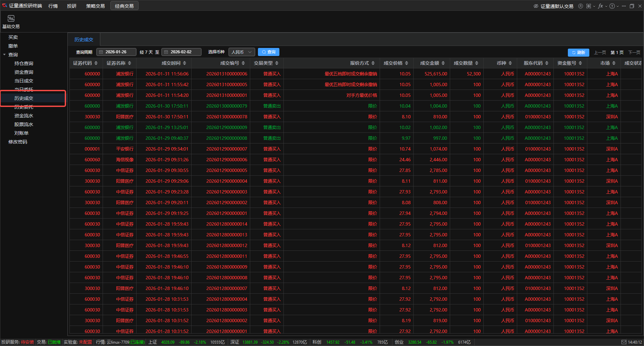Open the user account profile icon

[x=580, y=6]
